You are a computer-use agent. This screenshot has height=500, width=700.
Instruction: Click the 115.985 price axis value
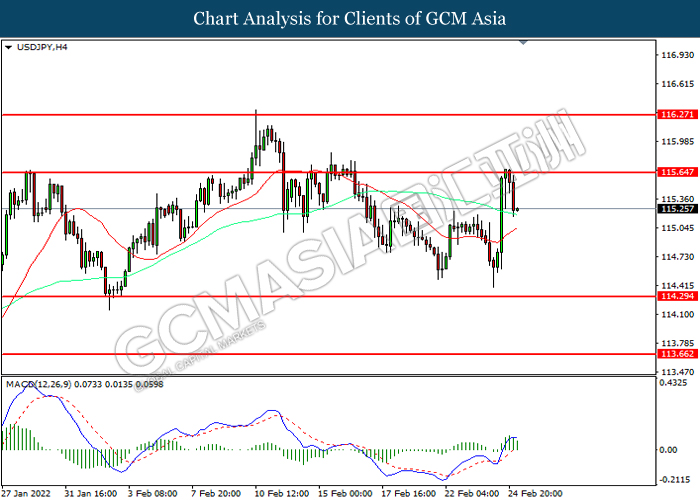pos(677,142)
